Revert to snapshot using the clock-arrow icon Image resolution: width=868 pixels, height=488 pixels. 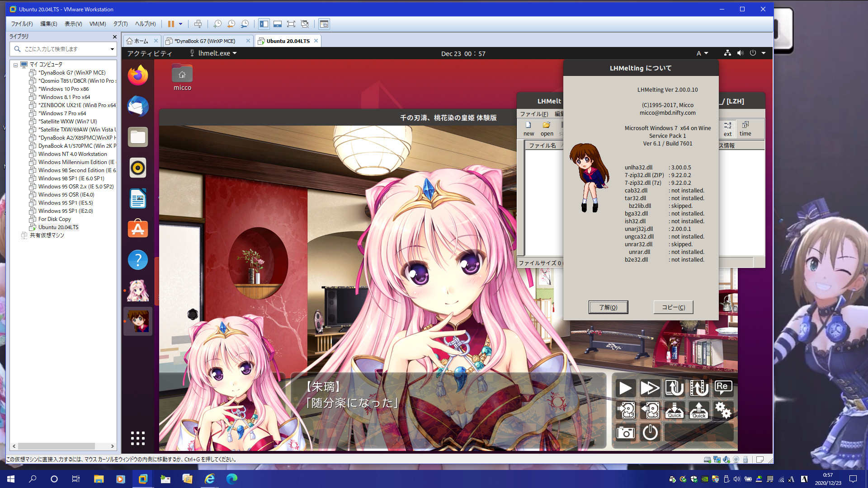pyautogui.click(x=231, y=24)
